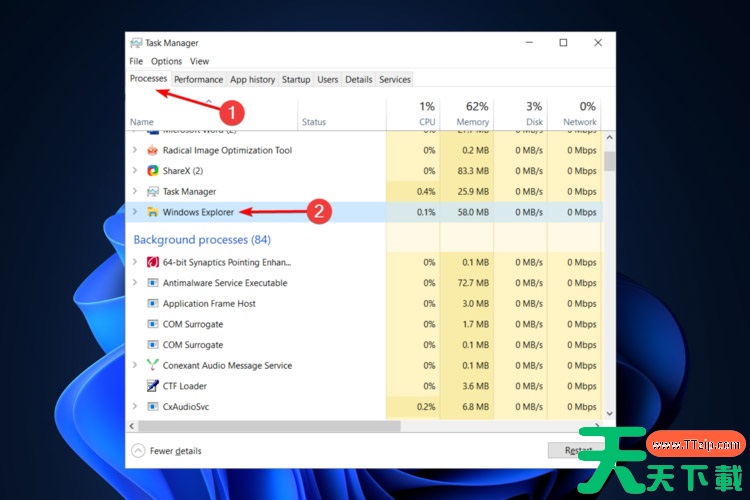This screenshot has width=750, height=500.
Task: Sort processes by Network column
Action: [x=574, y=114]
